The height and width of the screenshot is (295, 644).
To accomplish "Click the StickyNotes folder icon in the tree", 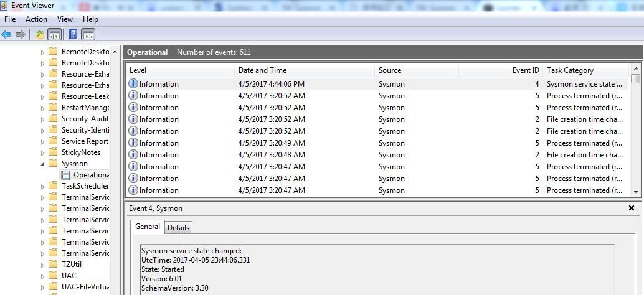I will click(x=53, y=152).
